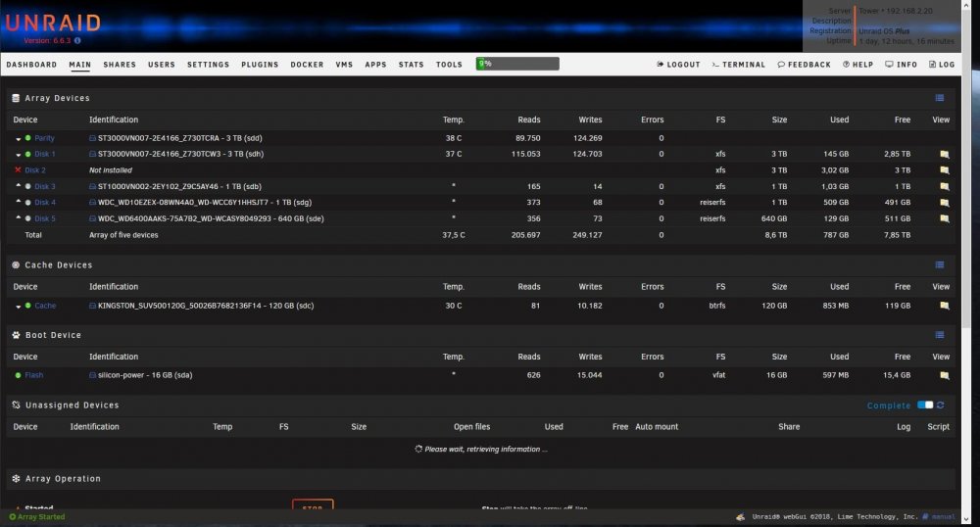Spin down Cache using its arrow
This screenshot has width=980, height=527.
click(x=18, y=307)
